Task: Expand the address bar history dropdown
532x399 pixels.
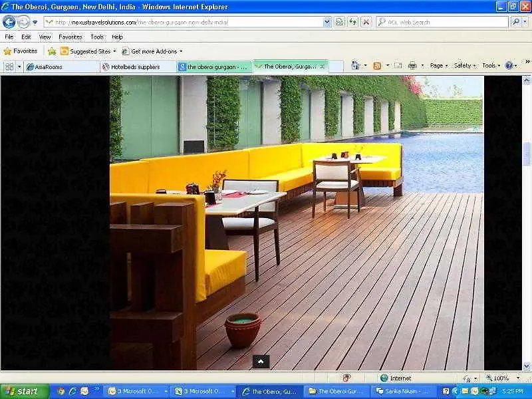Action: (327, 23)
